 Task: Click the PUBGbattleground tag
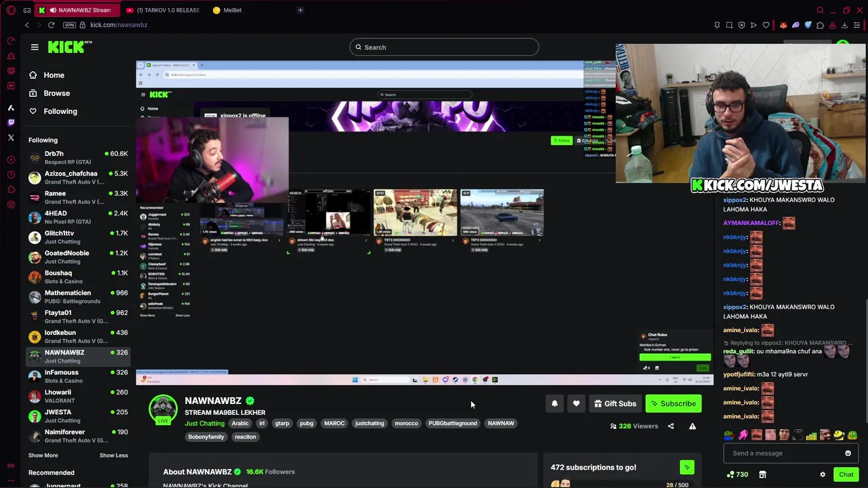coord(452,424)
